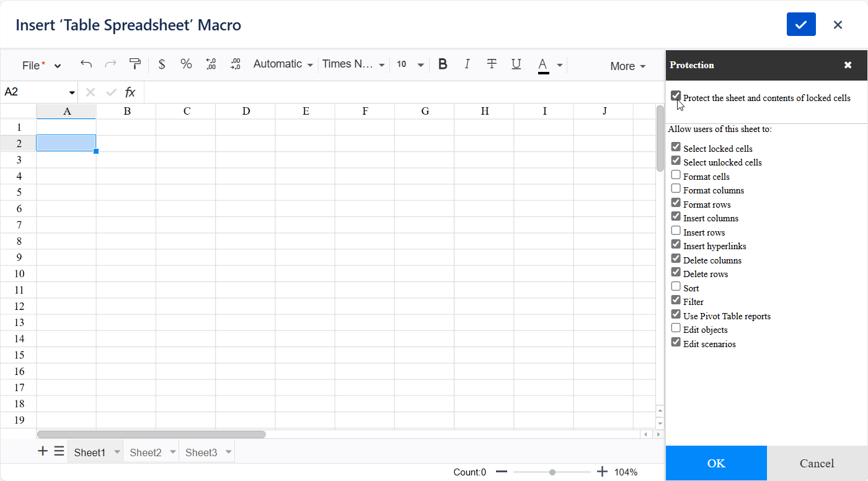This screenshot has height=481, width=868.
Task: Toggle bold text formatting
Action: pos(443,64)
